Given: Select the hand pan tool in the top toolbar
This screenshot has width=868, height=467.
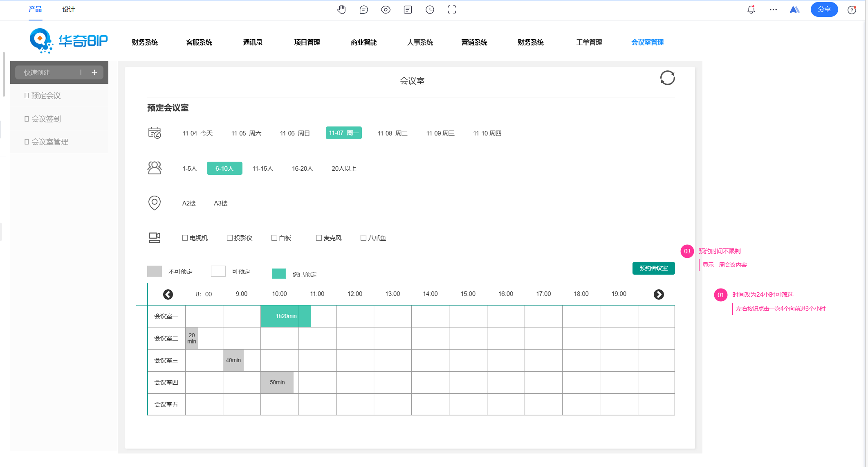Looking at the screenshot, I should (341, 10).
